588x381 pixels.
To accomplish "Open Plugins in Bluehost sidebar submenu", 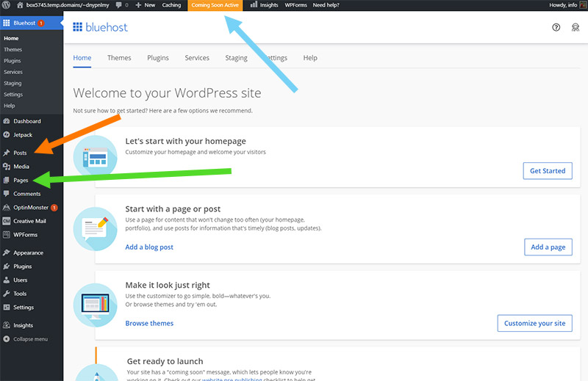I will tap(12, 61).
